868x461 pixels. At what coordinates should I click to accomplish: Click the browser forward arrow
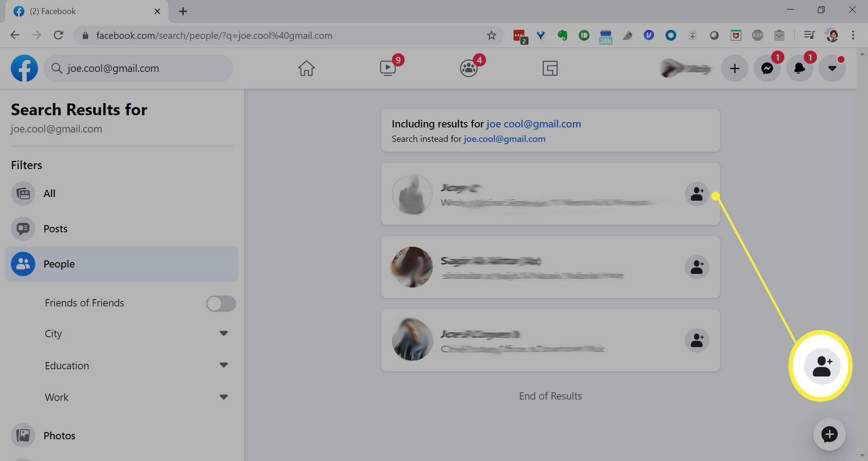37,35
